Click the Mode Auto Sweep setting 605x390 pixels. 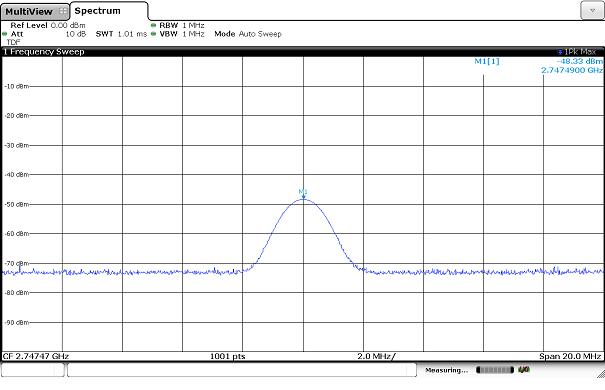[x=248, y=34]
